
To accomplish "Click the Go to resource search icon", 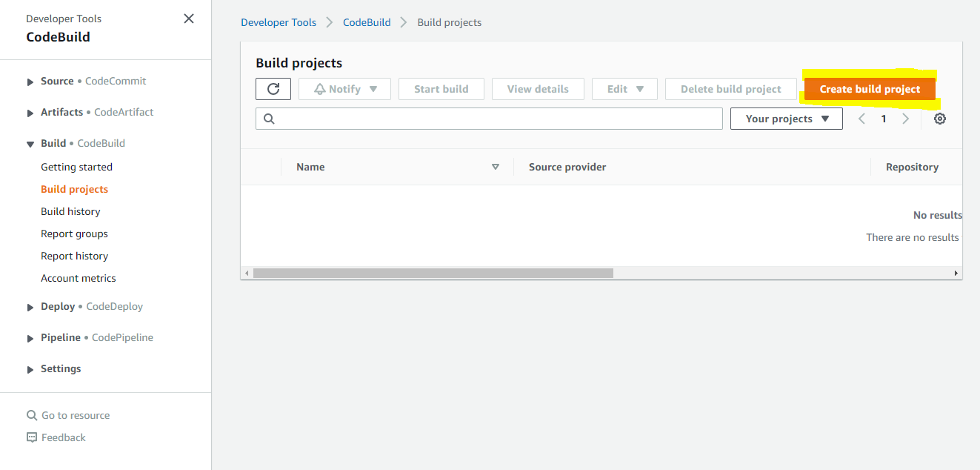I will 32,415.
